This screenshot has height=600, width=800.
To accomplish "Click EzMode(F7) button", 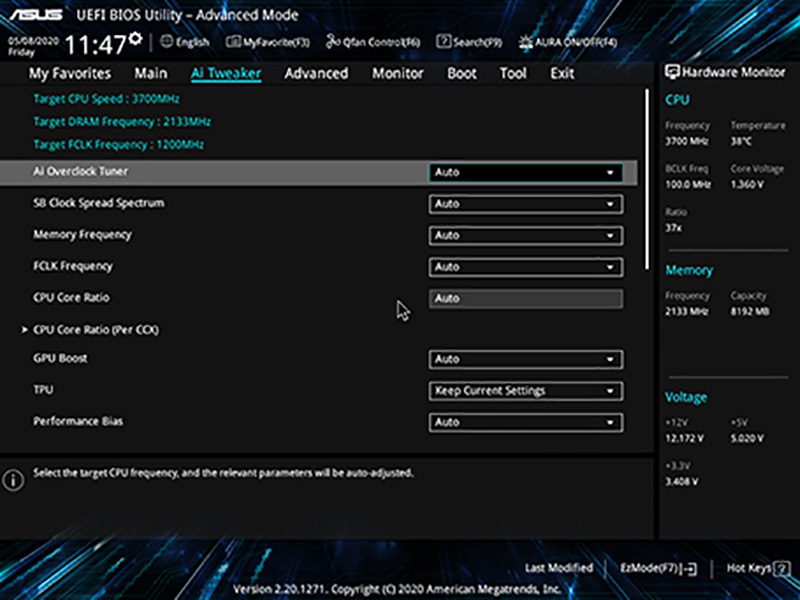I will tap(659, 568).
